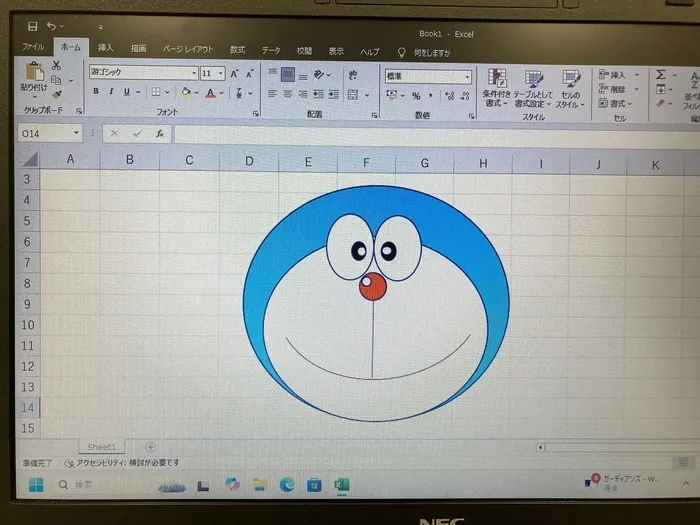Click the Insert Function fx icon
The height and width of the screenshot is (525, 700).
[x=160, y=133]
